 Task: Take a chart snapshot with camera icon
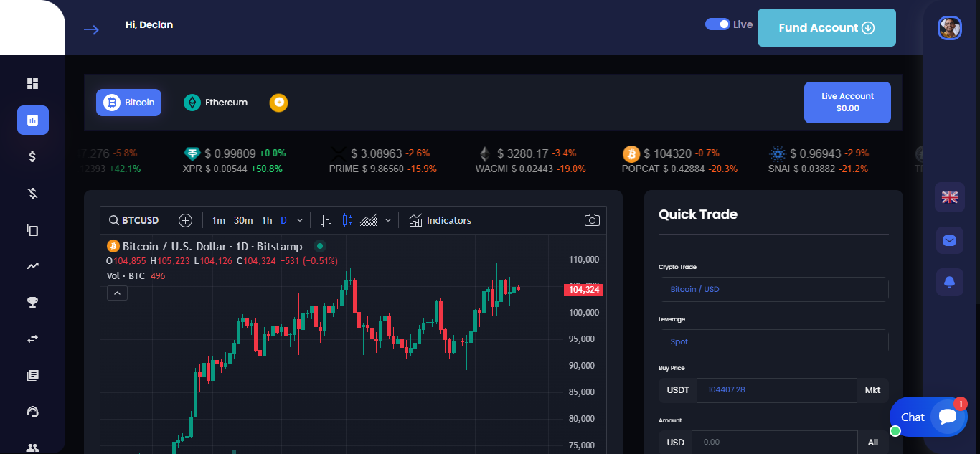(x=592, y=220)
